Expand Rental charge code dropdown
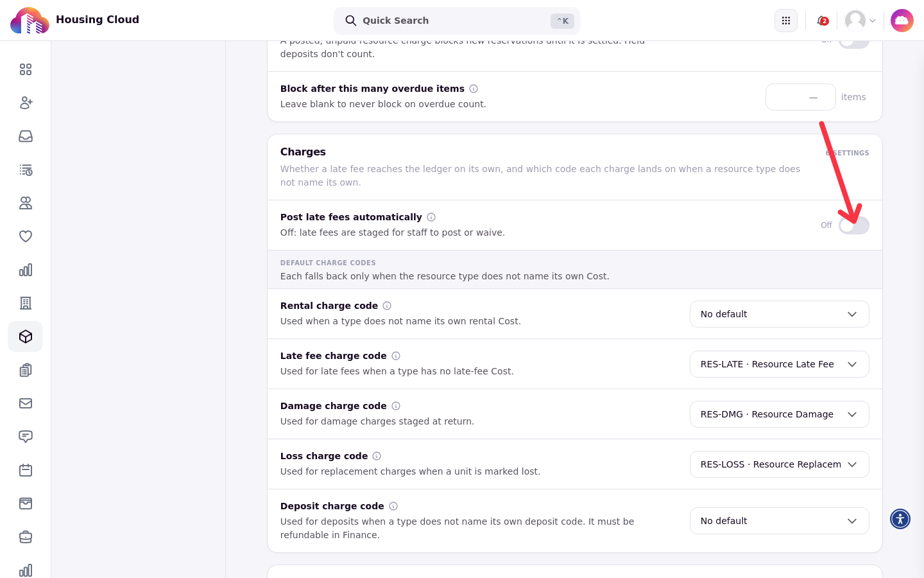 [780, 314]
